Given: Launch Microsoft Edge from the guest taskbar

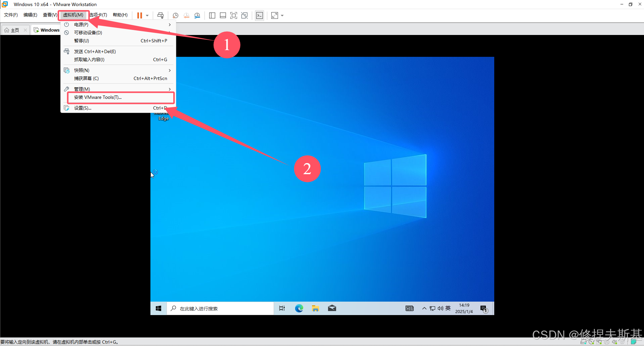Looking at the screenshot, I should (x=299, y=308).
